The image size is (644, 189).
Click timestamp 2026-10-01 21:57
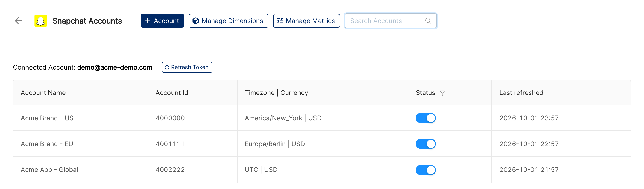pyautogui.click(x=529, y=170)
